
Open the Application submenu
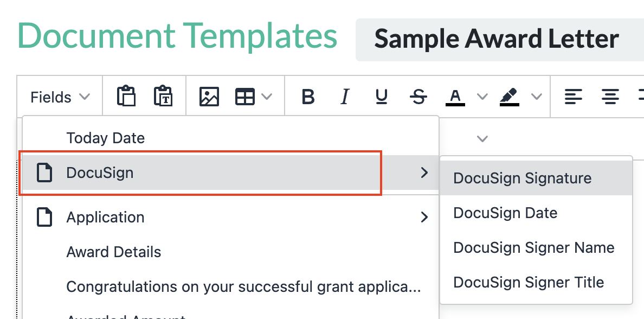coord(106,217)
